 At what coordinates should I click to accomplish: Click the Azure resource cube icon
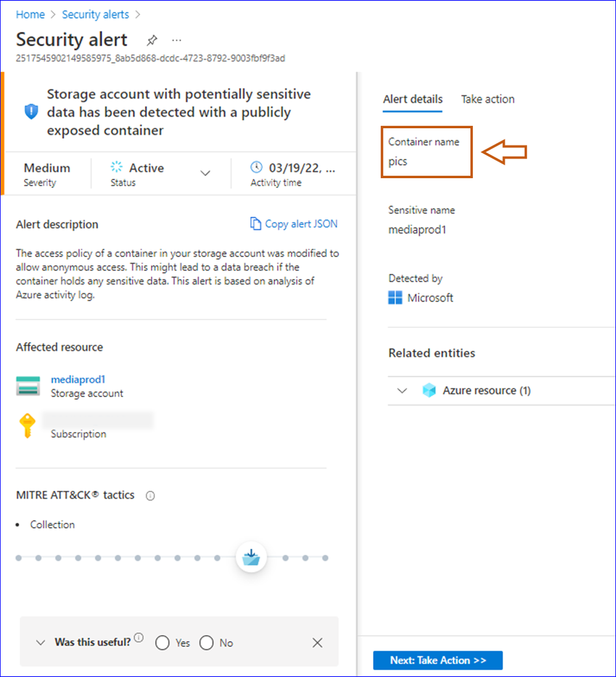point(429,390)
